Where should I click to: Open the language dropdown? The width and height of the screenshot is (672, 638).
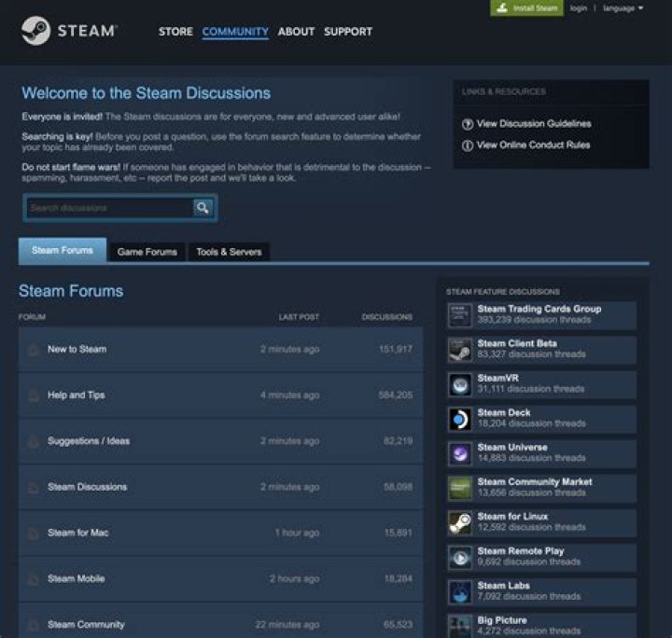coord(623,8)
